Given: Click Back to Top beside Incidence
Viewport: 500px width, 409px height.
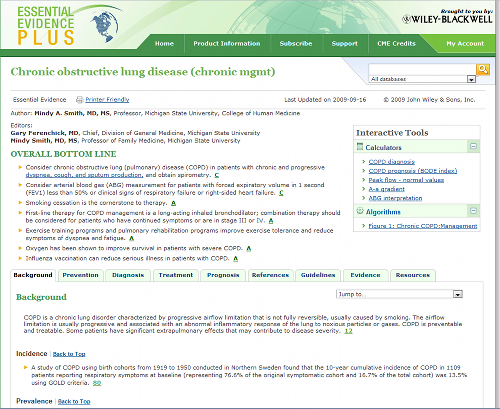Looking at the screenshot, I should click(69, 354).
